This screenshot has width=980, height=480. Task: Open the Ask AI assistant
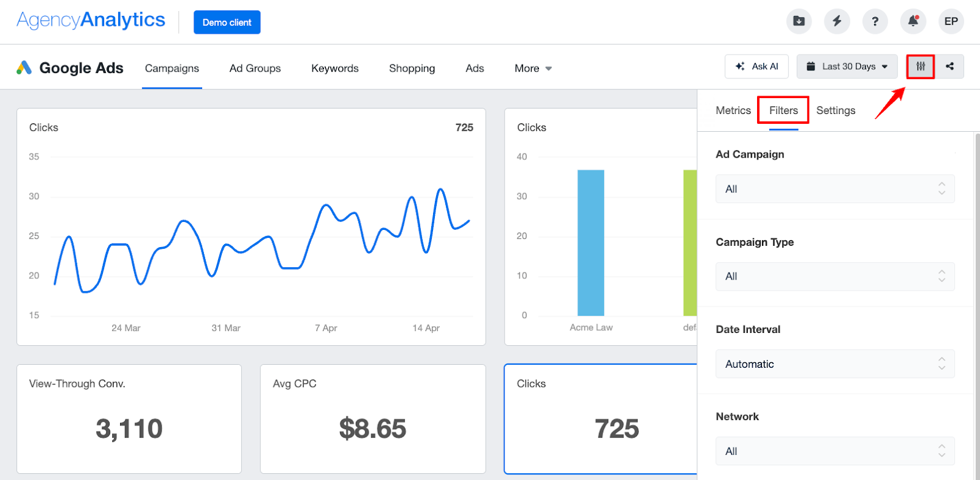[x=758, y=66]
